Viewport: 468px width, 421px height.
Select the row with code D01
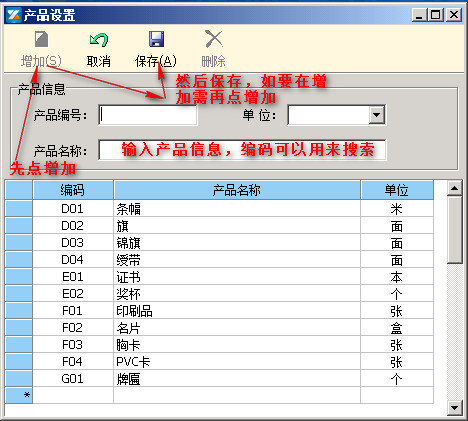click(220, 209)
